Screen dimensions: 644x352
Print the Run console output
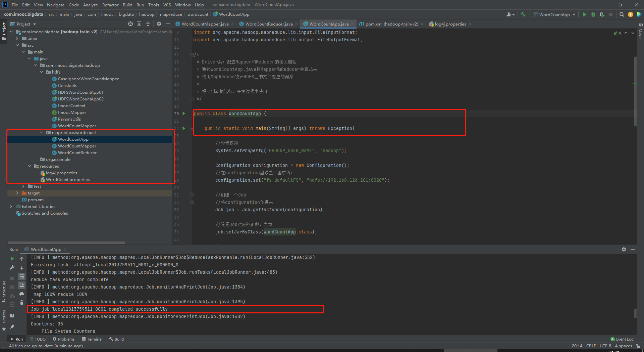[x=22, y=294]
